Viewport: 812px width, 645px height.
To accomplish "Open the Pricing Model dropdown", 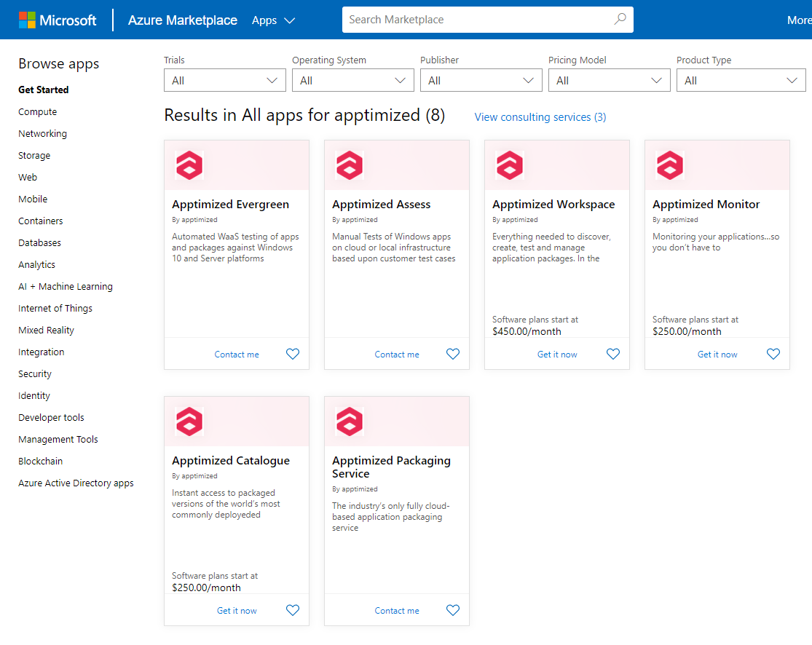I will (x=609, y=80).
